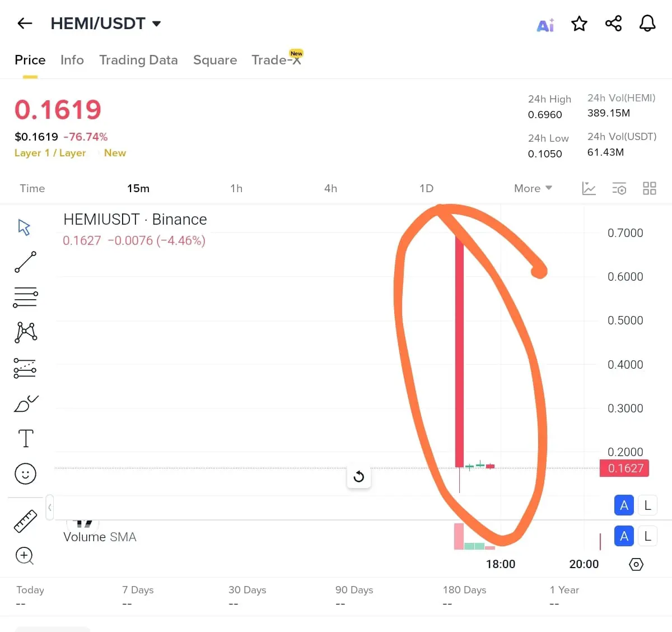Viewport: 672px width, 632px height.
Task: Select the prediction measurement tool
Action: tap(25, 368)
